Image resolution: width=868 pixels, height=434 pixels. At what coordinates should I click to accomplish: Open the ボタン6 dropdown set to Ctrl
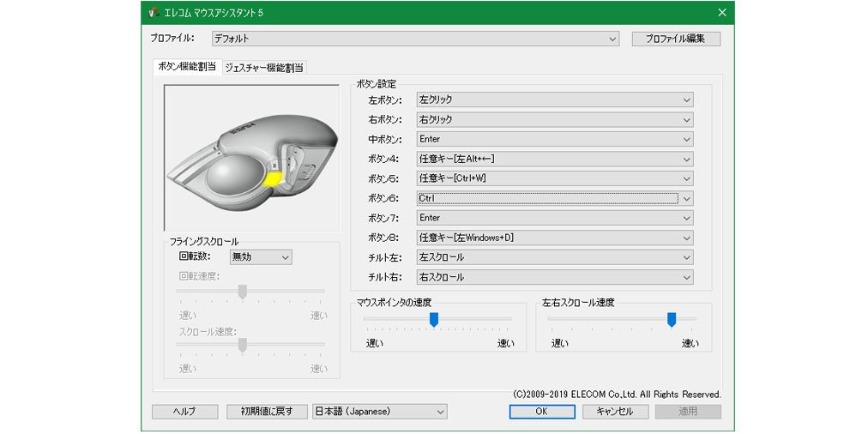coord(555,198)
